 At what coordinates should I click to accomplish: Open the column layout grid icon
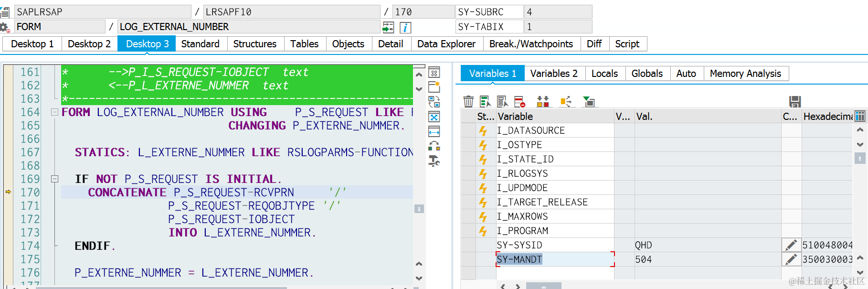(x=860, y=116)
